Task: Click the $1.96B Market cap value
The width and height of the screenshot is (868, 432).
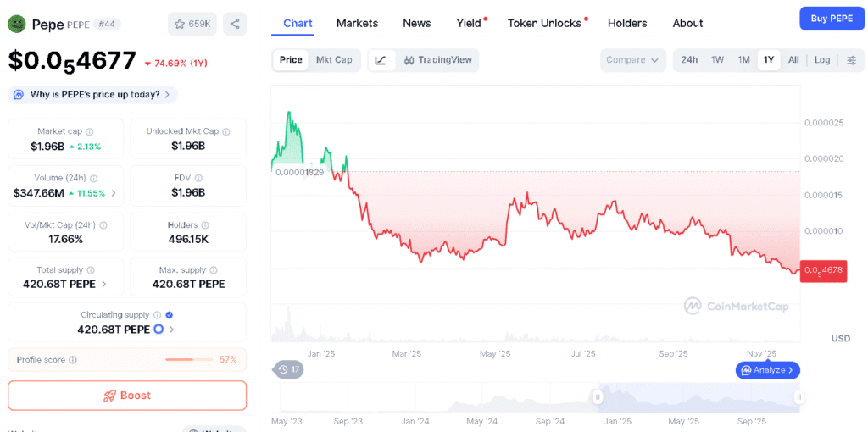Action: pyautogui.click(x=47, y=147)
